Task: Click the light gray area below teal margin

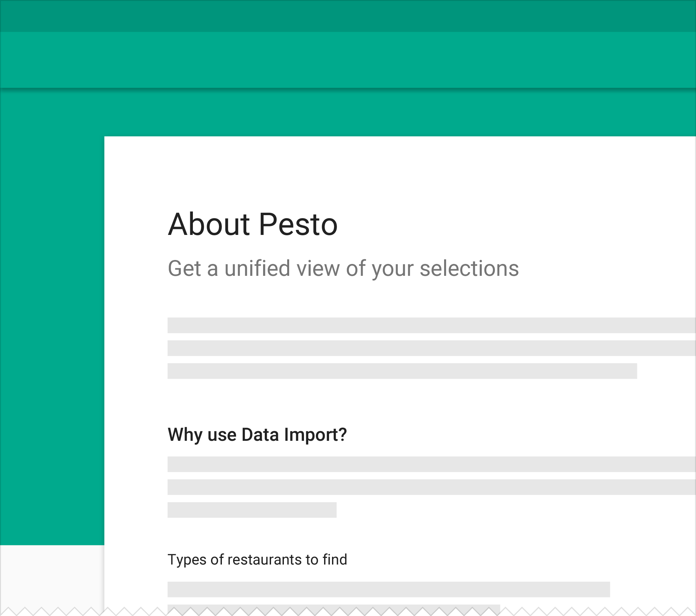Action: pyautogui.click(x=52, y=576)
